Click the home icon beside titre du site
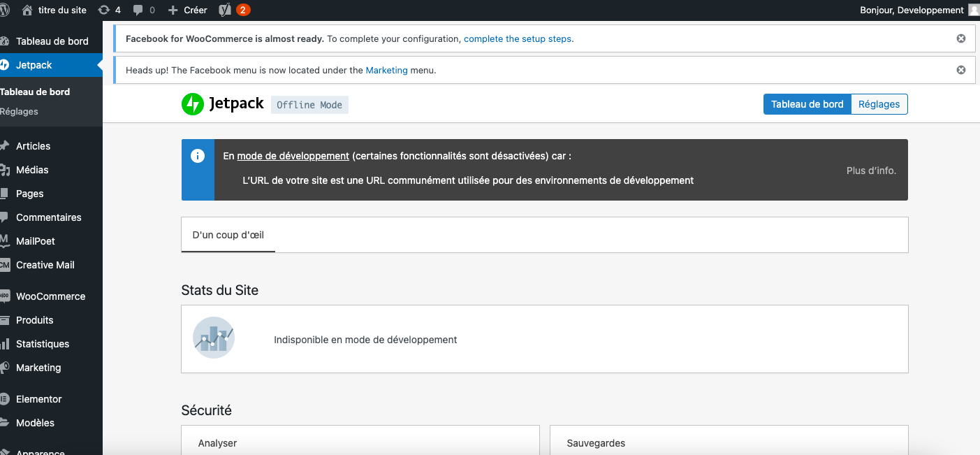This screenshot has width=980, height=455. coord(27,10)
